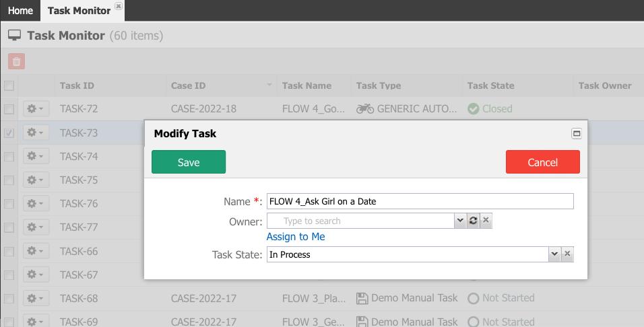Click gear icon for TASK-76 row
Screen dimensions: 644x327
click(x=36, y=203)
